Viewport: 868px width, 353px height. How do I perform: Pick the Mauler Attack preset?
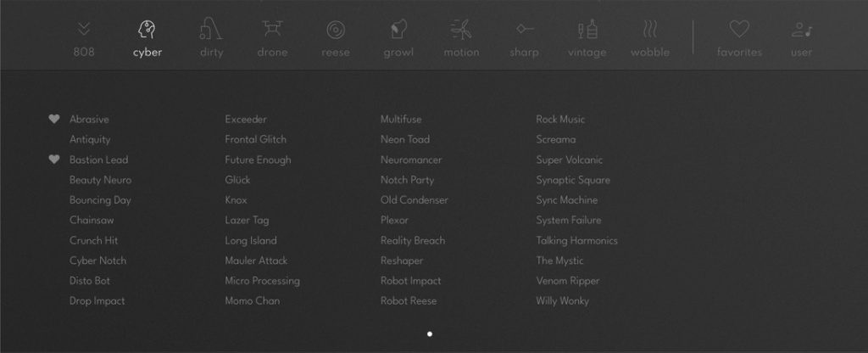(256, 261)
